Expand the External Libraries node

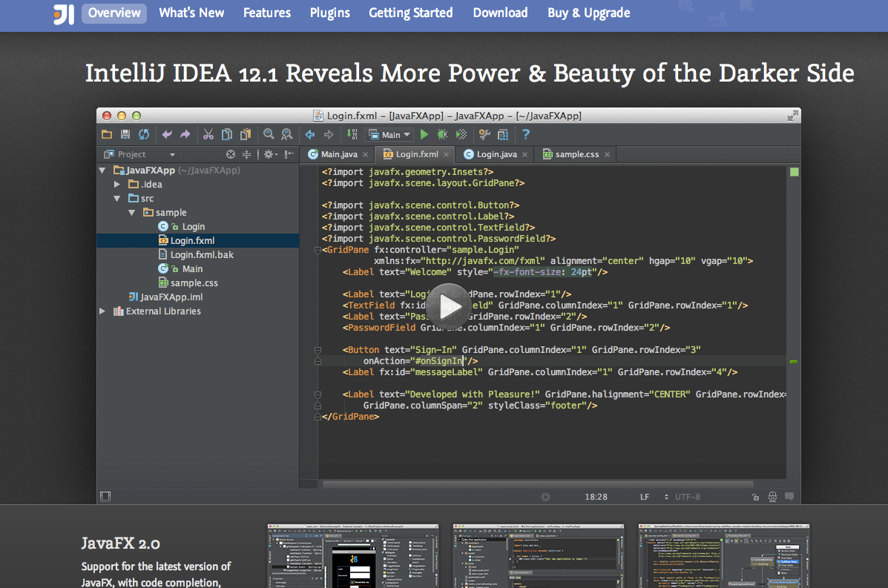[102, 311]
